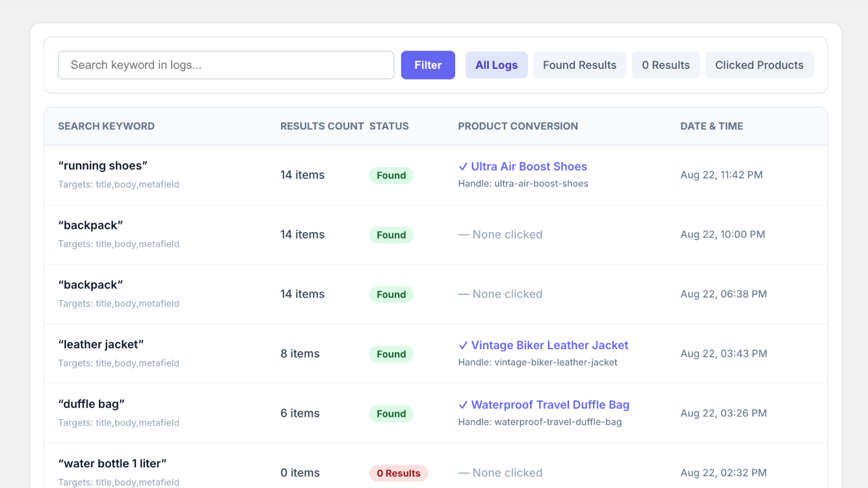Screen dimensions: 868x488
Task: Show only Found Results logs
Action: point(579,65)
